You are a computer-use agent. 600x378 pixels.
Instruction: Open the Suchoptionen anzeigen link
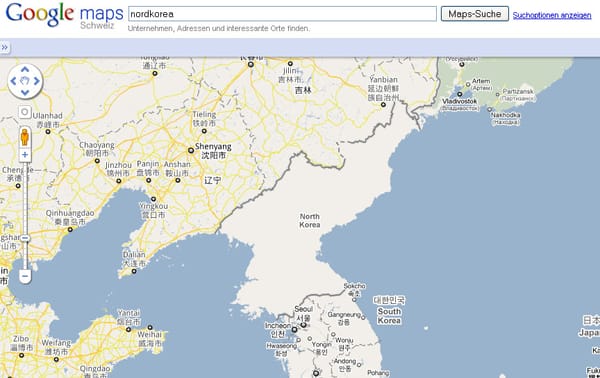tap(552, 15)
